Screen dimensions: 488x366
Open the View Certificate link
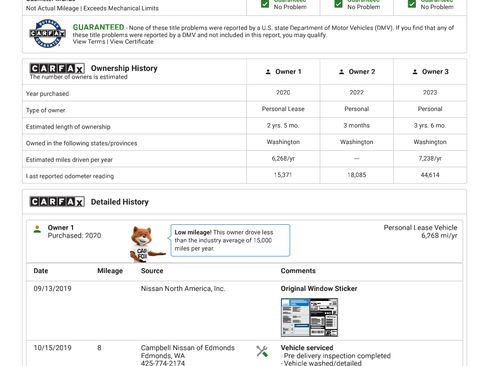coord(132,42)
